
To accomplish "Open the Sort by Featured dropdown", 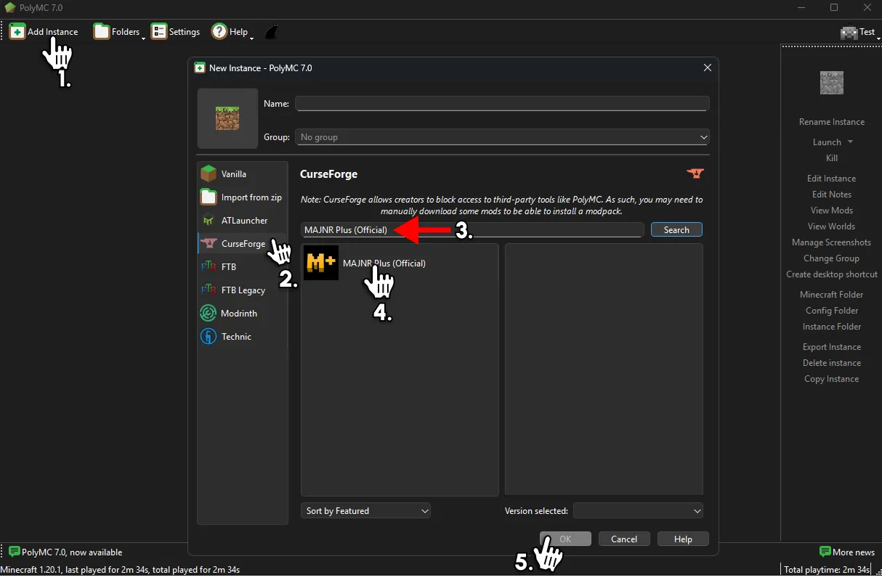I will [x=365, y=511].
